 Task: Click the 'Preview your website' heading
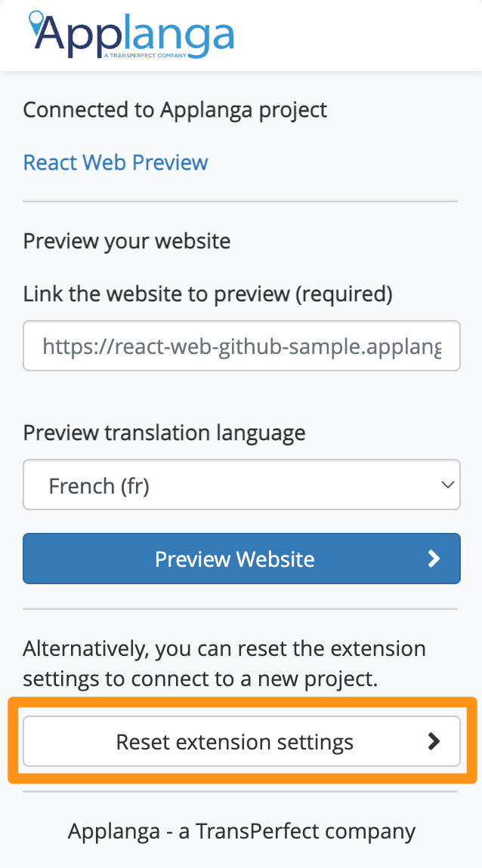126,242
